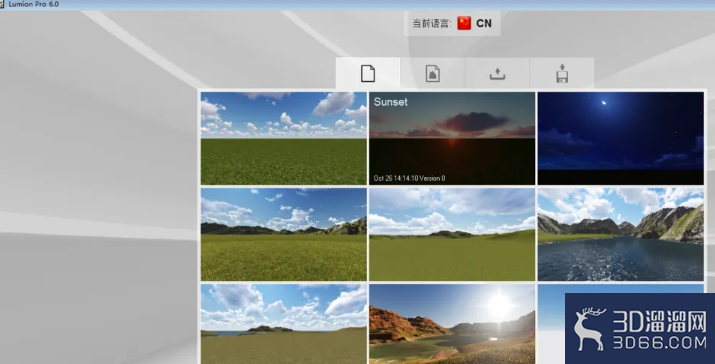Open the save scene tab with the floppy disk icon
The width and height of the screenshot is (715, 364).
tap(562, 73)
